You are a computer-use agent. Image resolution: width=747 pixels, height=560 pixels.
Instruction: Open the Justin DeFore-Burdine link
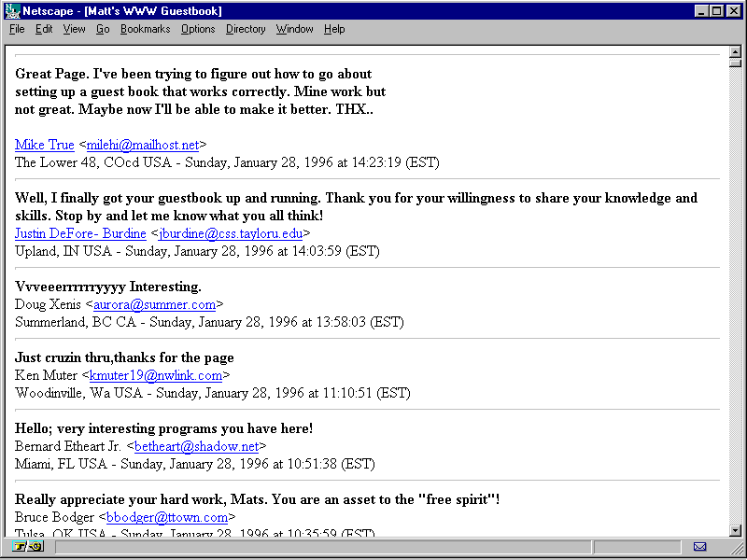pos(80,233)
